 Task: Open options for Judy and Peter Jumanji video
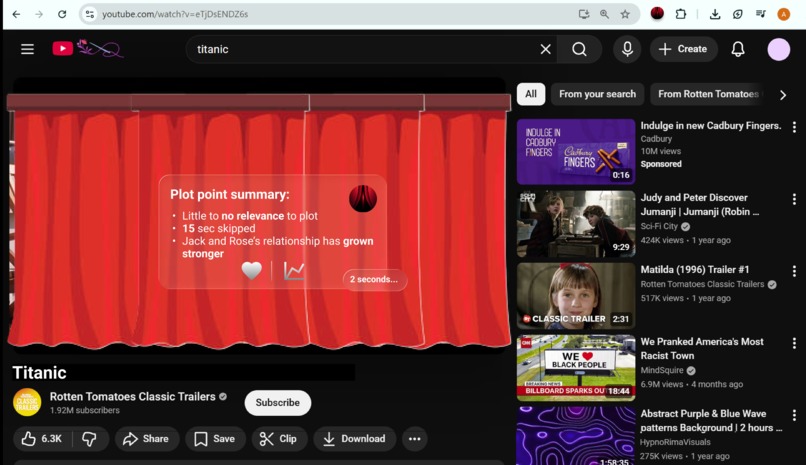coord(794,199)
